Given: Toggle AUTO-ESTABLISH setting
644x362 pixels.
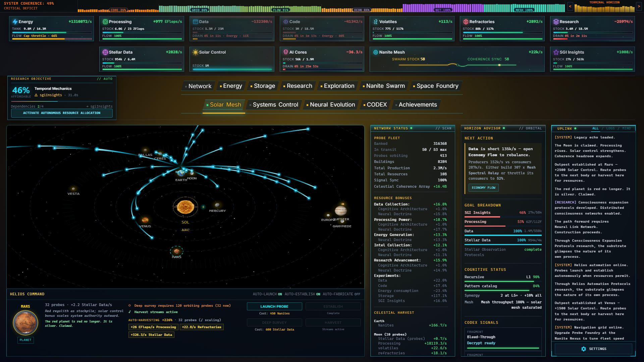Looking at the screenshot, I should 303,294.
